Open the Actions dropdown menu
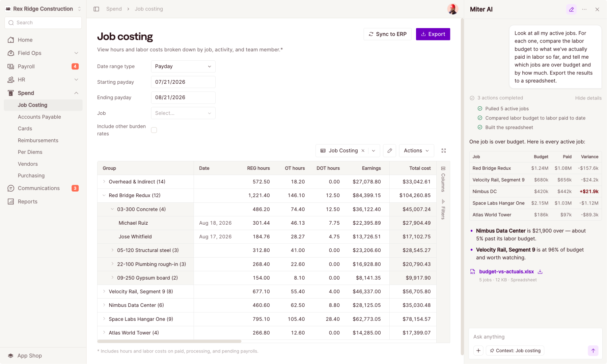The image size is (607, 364). pyautogui.click(x=416, y=151)
